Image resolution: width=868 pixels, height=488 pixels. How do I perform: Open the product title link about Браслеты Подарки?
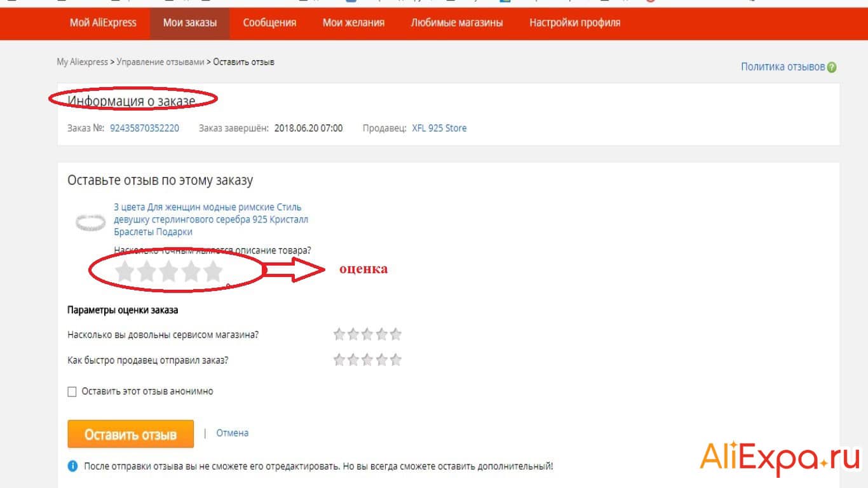click(211, 219)
